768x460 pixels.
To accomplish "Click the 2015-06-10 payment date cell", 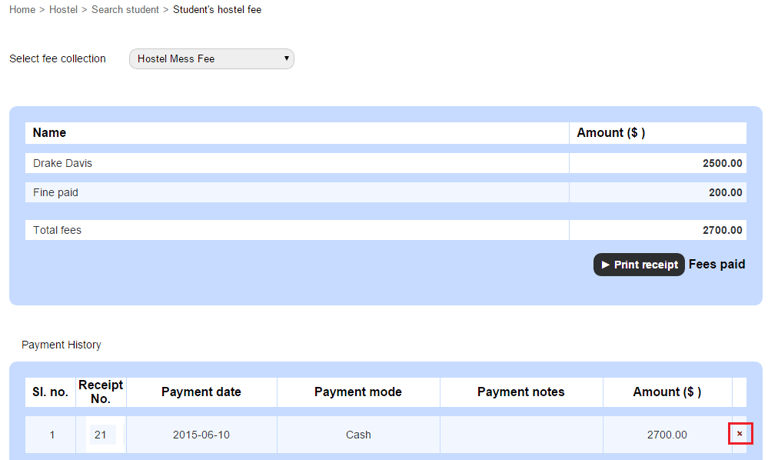I will 201,435.
